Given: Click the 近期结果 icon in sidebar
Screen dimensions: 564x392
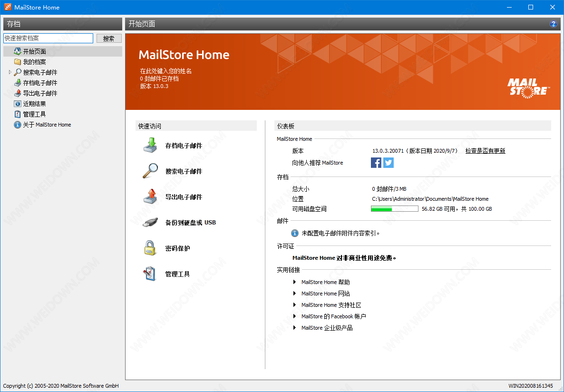Looking at the screenshot, I should [x=17, y=104].
